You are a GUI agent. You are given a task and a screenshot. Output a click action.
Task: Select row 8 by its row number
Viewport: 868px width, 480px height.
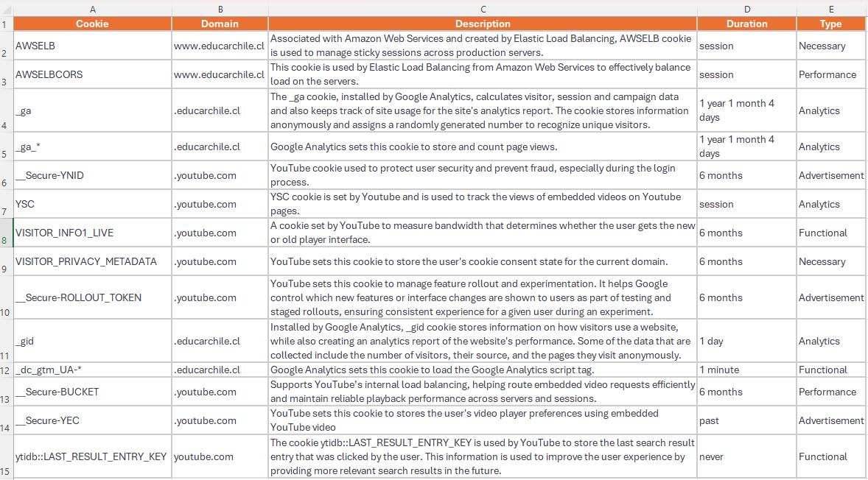[x=7, y=233]
